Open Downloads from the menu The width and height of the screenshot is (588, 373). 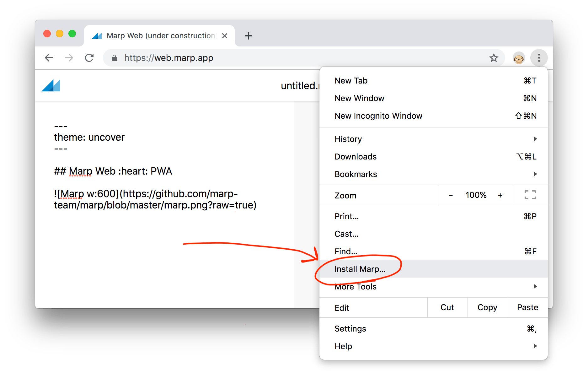pyautogui.click(x=433, y=157)
